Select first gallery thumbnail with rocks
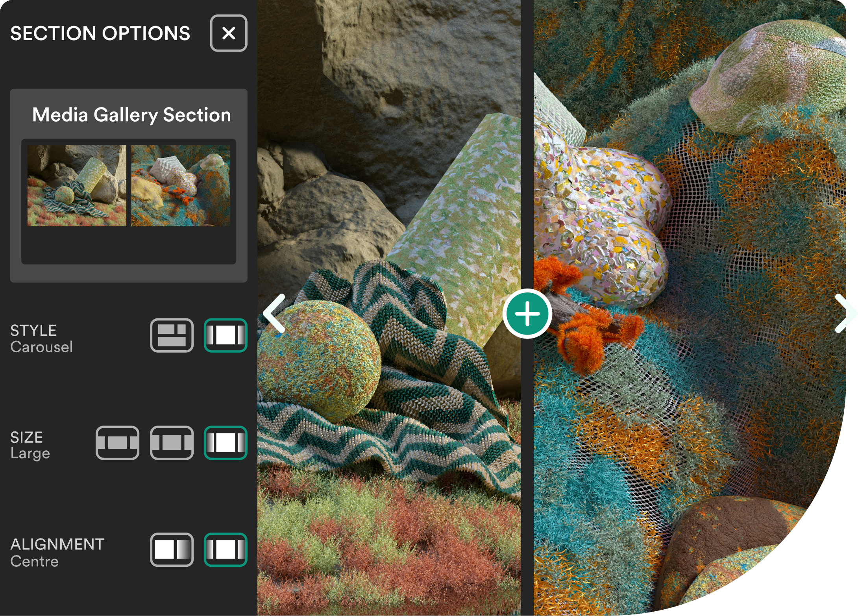 pyautogui.click(x=77, y=185)
